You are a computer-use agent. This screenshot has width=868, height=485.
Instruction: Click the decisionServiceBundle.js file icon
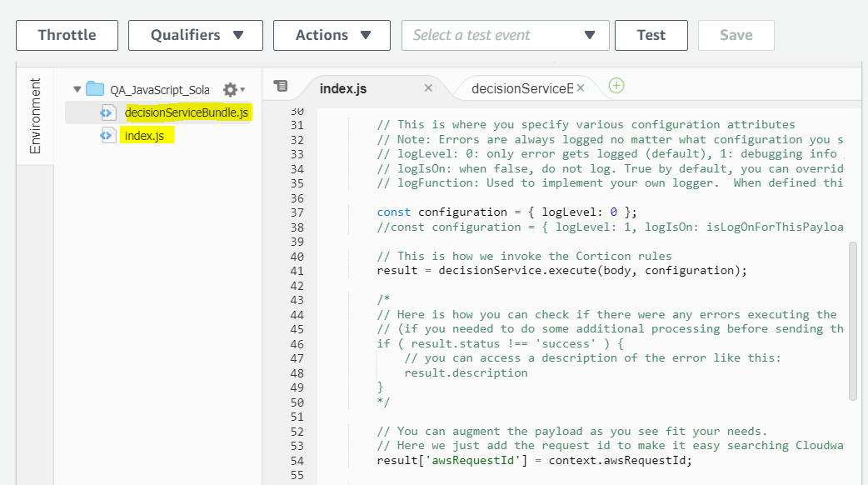tap(107, 112)
